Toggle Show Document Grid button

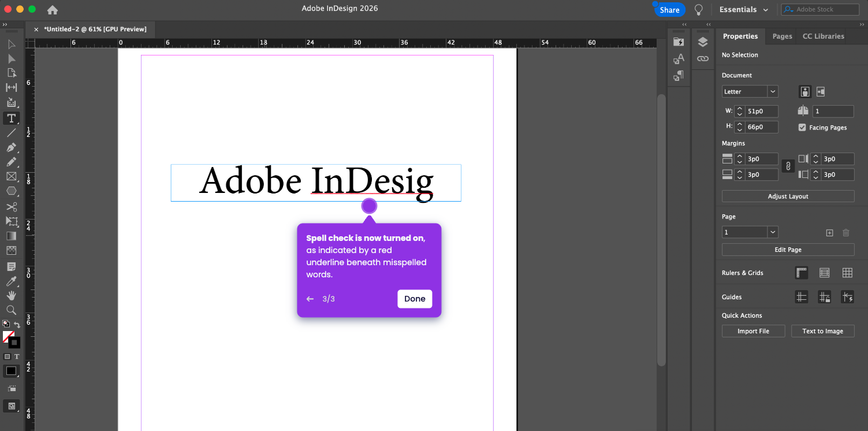point(847,273)
